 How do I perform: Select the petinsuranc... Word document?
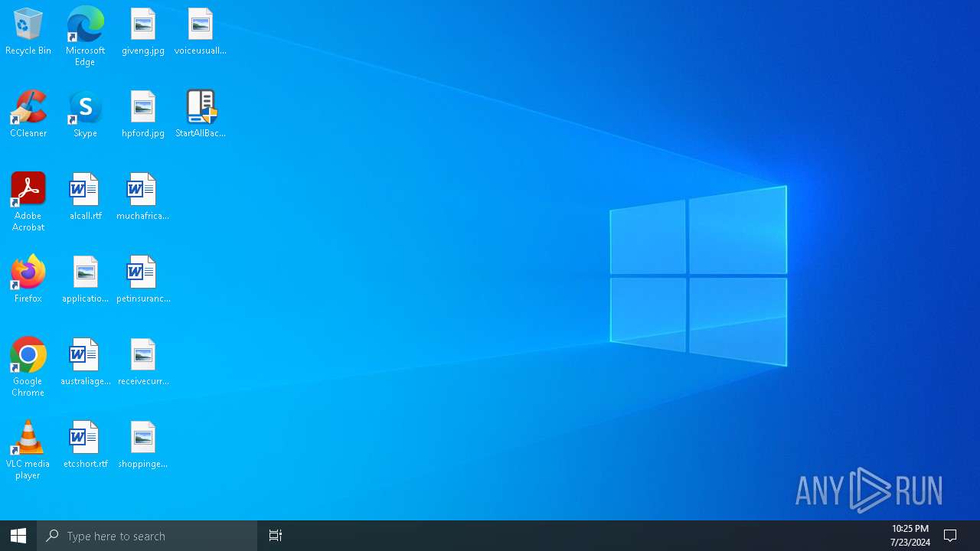[x=143, y=280]
